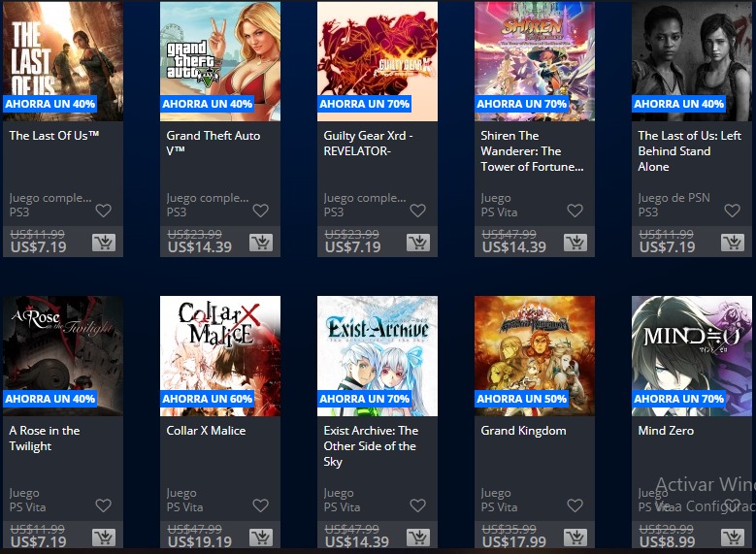Wishlist The Last Of Us with heart
This screenshot has height=554, width=756.
(x=103, y=211)
